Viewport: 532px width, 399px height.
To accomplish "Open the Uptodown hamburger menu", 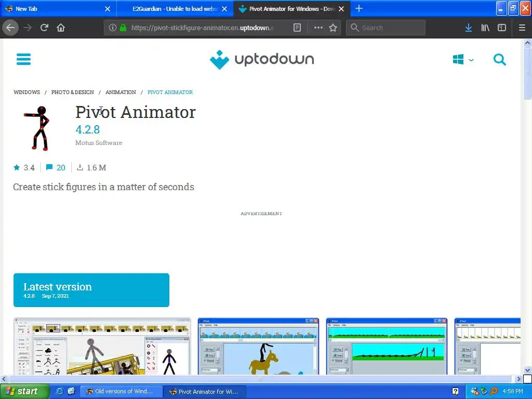I will (23, 59).
